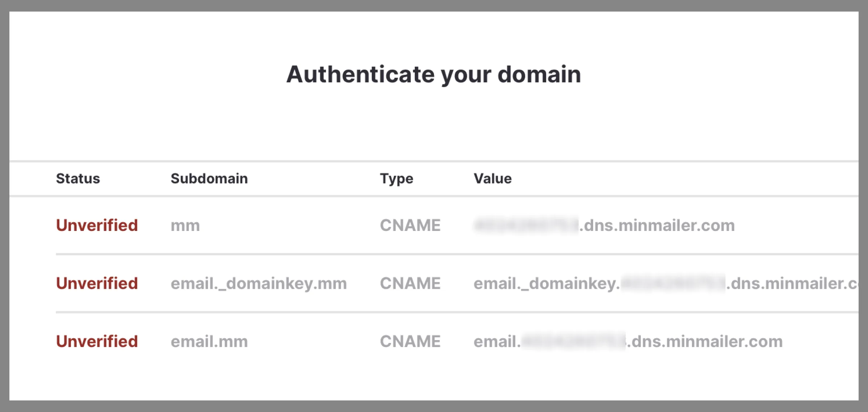Select the "email.mm" subdomain text

(209, 341)
